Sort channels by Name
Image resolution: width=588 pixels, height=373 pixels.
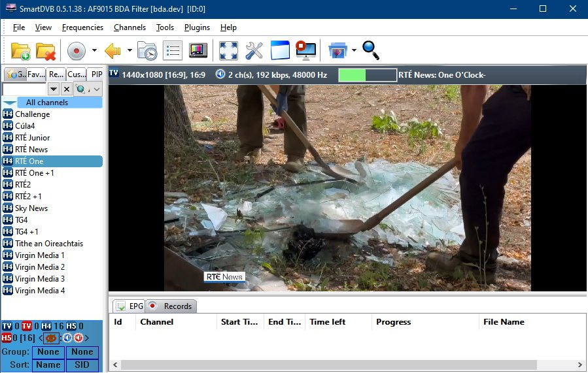coord(48,365)
